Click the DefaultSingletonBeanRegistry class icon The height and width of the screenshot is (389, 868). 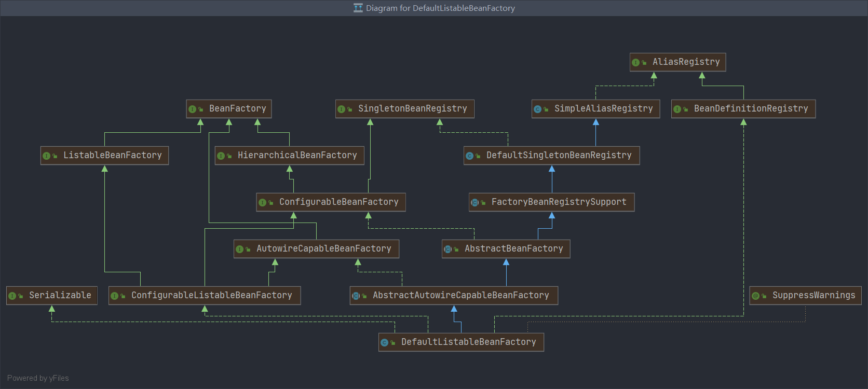469,156
